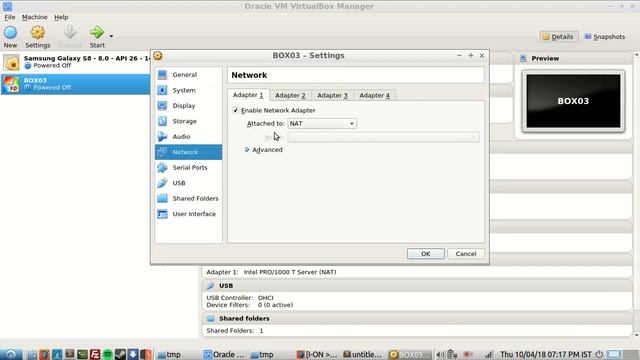This screenshot has width=640, height=360.
Task: Click the Adapter 1 Intel PRO/1000 text
Action: click(271, 272)
